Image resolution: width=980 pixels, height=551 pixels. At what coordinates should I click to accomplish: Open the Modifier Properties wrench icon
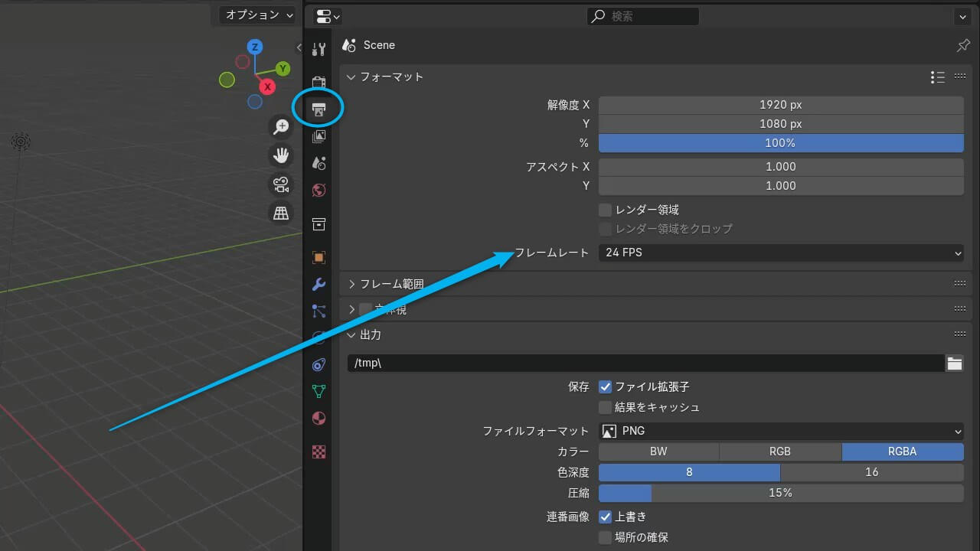pyautogui.click(x=319, y=284)
